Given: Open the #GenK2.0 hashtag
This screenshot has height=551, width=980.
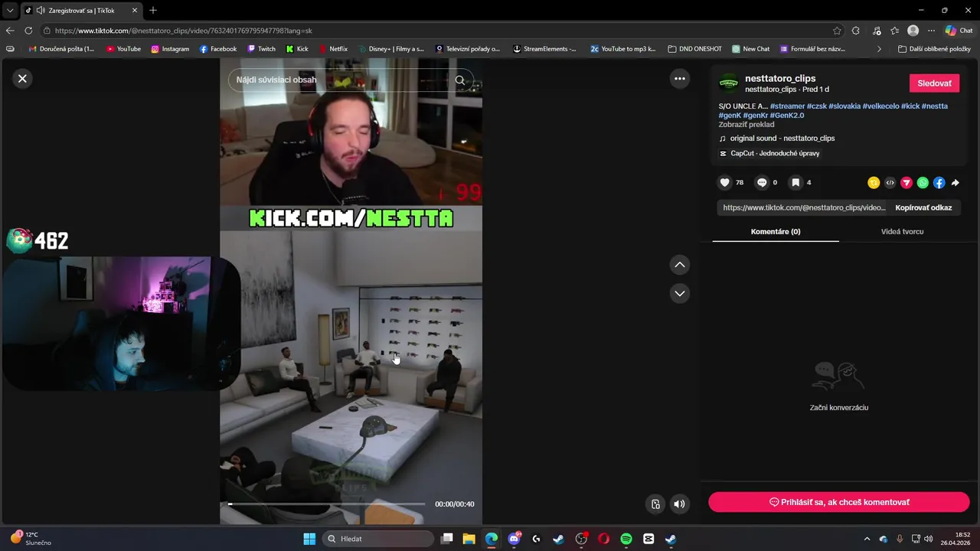Looking at the screenshot, I should point(787,116).
